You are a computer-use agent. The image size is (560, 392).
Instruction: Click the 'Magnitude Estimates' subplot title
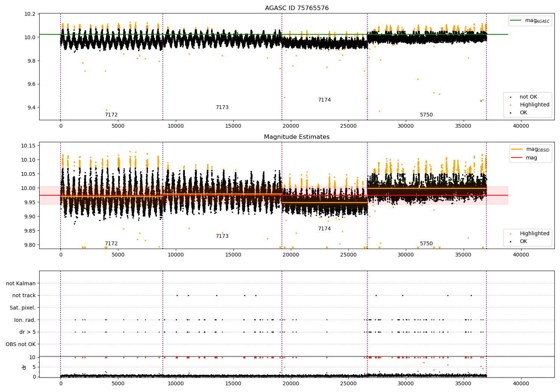[297, 137]
